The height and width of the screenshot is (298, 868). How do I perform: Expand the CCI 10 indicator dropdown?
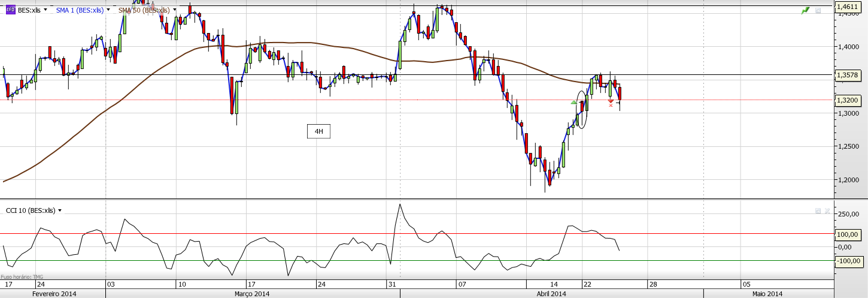[x=60, y=210]
